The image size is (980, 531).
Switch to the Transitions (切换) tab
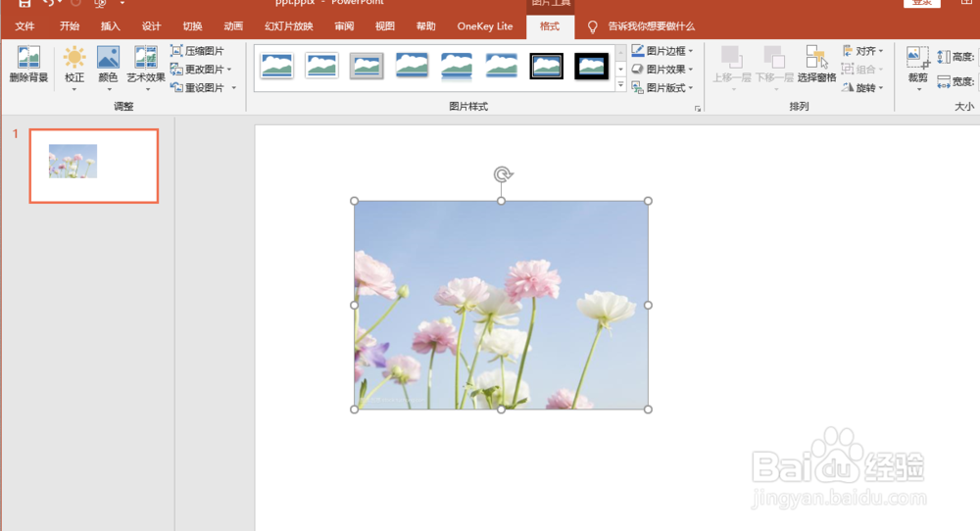point(192,26)
